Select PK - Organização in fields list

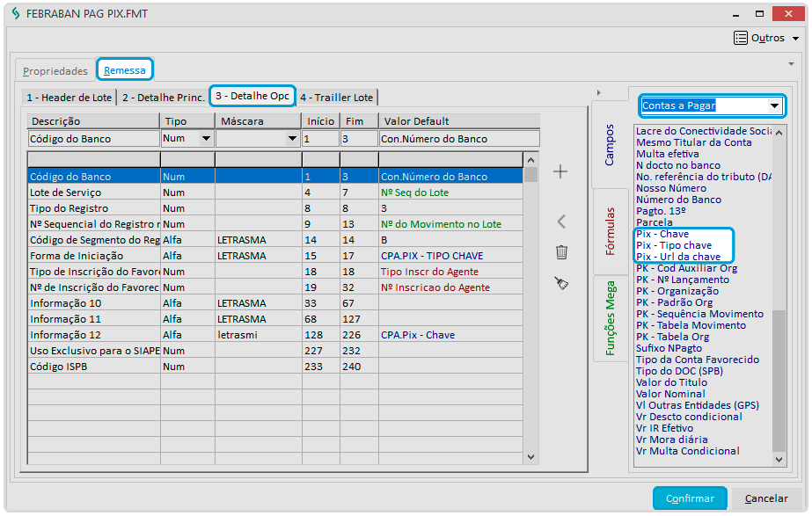click(x=677, y=291)
